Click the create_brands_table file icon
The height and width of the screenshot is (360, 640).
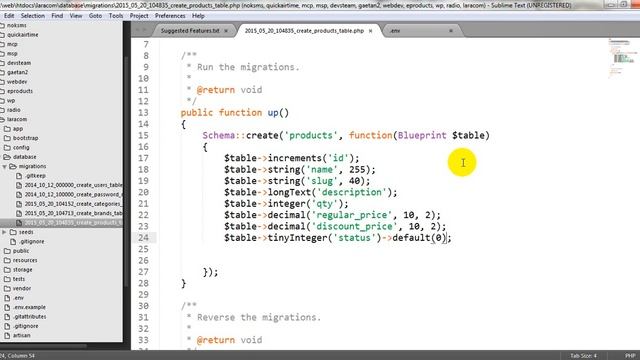coord(19,213)
